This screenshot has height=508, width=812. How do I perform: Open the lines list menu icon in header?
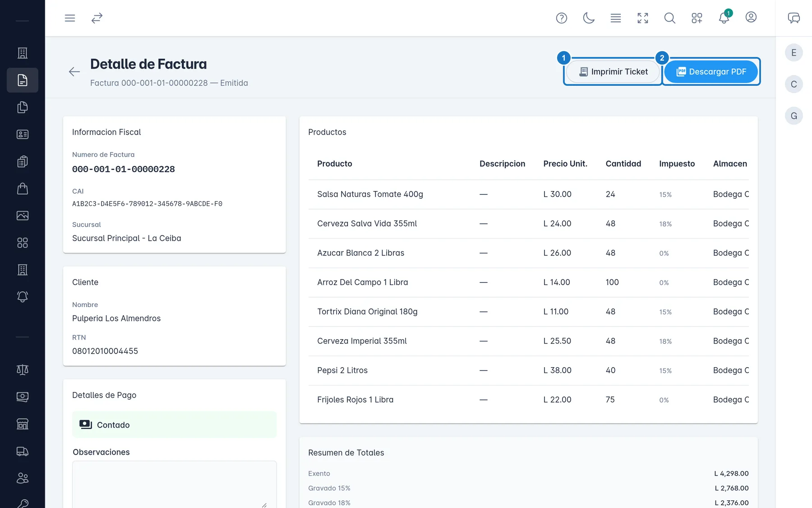[616, 18]
